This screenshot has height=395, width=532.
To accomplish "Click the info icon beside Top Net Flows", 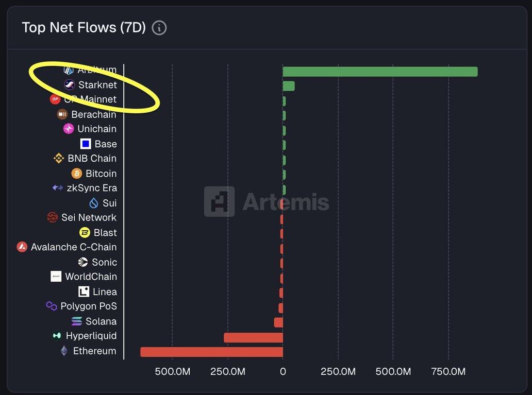I will [x=159, y=28].
